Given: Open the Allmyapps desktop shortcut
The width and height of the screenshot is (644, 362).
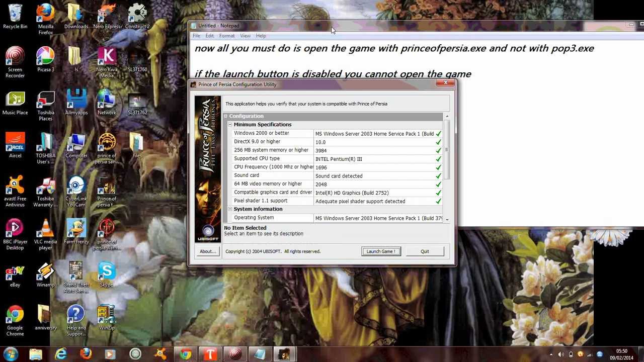Looking at the screenshot, I should pyautogui.click(x=76, y=103).
